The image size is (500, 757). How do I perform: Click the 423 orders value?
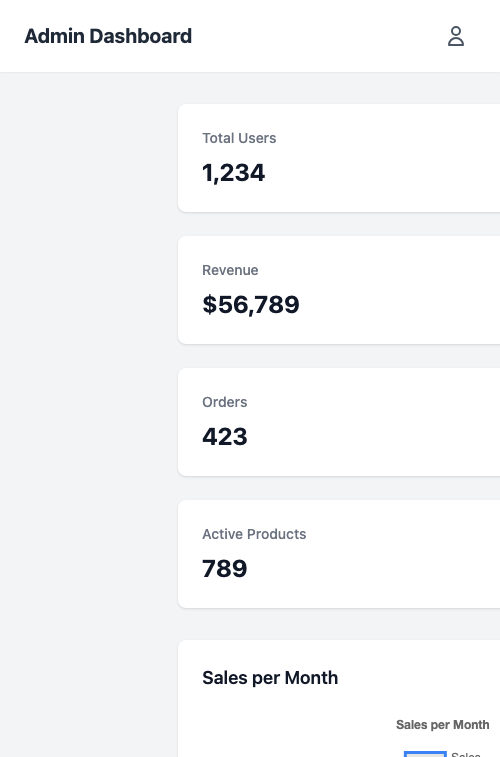tap(224, 436)
